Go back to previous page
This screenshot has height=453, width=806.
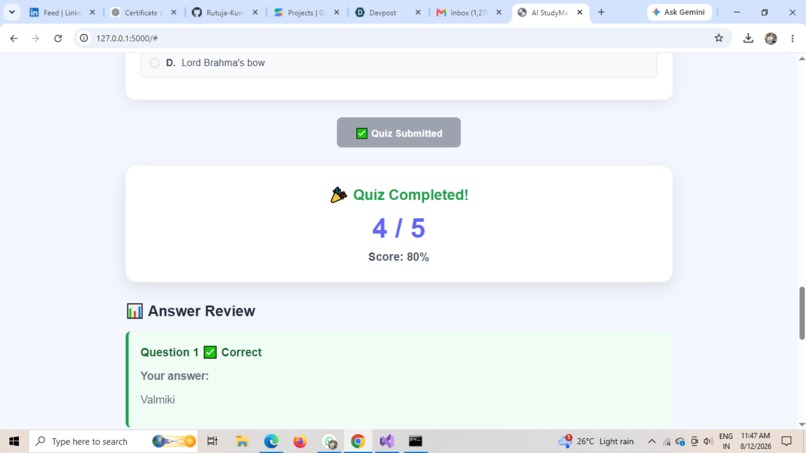point(14,38)
